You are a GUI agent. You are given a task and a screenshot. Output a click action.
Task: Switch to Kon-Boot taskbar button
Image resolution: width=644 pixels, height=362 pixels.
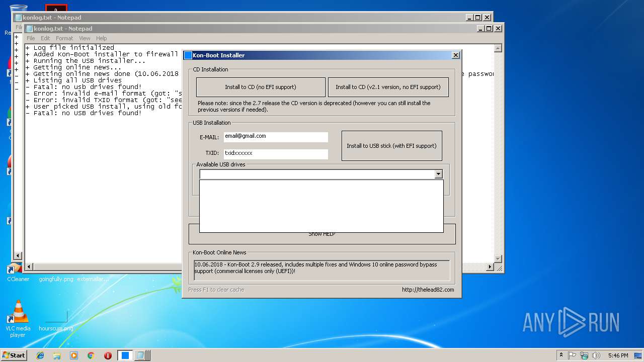click(125, 355)
